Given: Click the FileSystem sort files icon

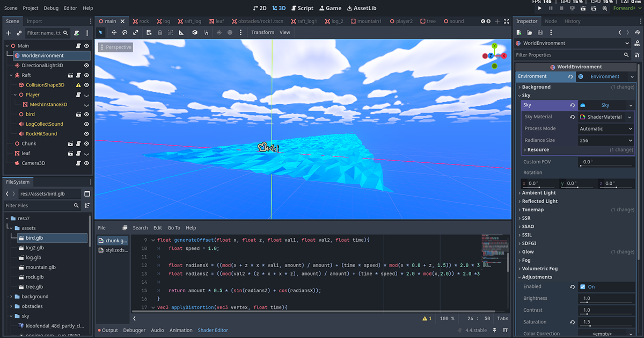Looking at the screenshot, I should [x=87, y=205].
